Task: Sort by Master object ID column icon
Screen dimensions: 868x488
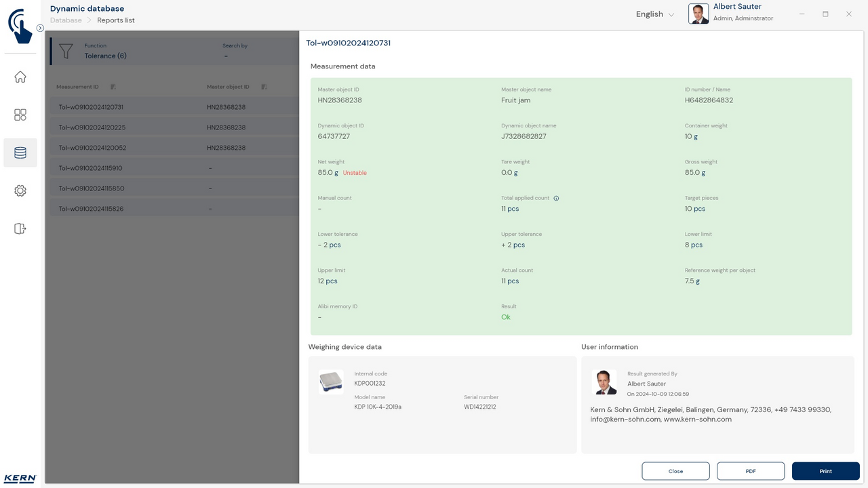Action: pos(264,87)
